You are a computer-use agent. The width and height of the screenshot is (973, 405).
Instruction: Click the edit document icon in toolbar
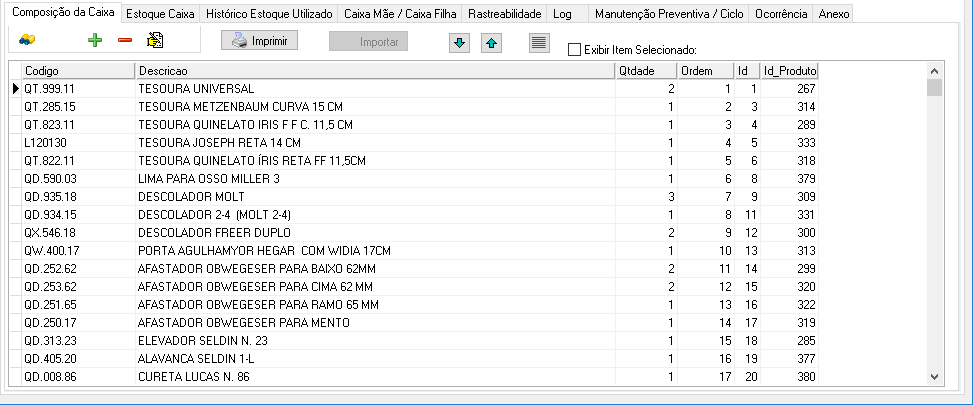click(155, 41)
